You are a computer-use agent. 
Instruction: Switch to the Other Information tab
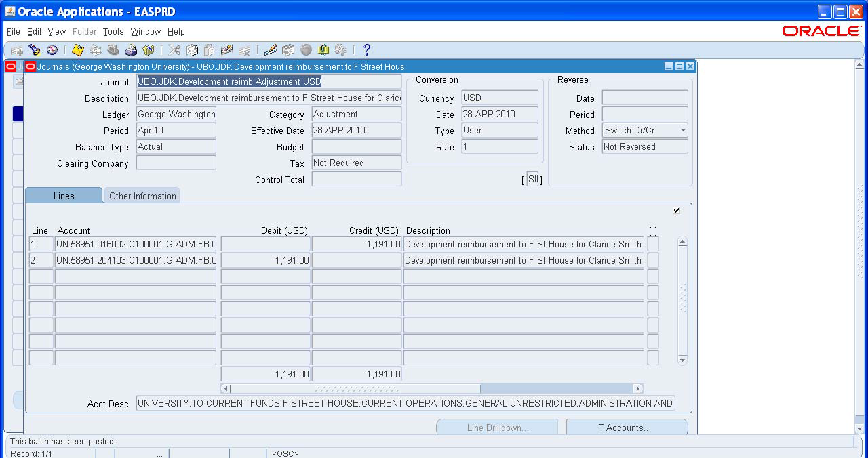tap(142, 195)
